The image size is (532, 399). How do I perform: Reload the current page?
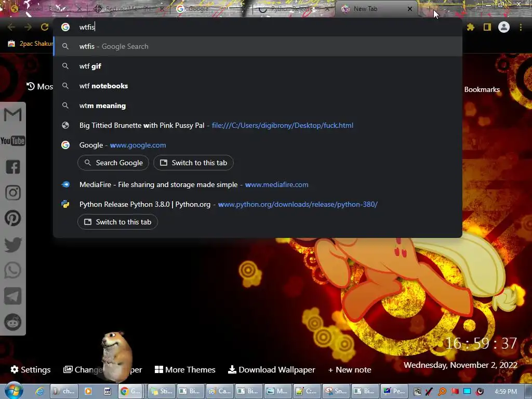click(x=45, y=27)
